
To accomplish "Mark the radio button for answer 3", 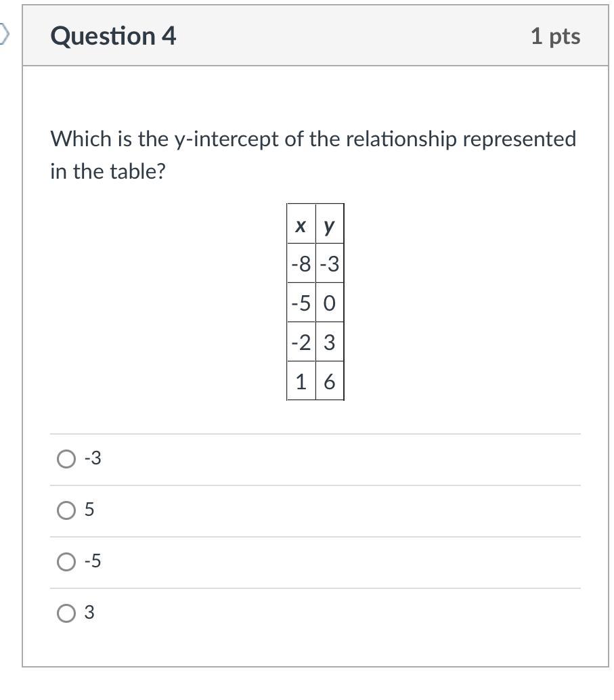I will (66, 613).
